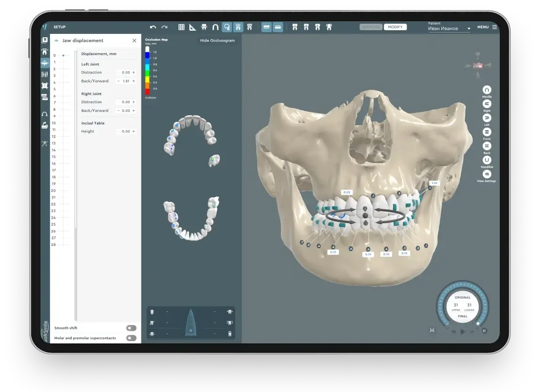Click the undo arrow in top toolbar
The height and width of the screenshot is (392, 539).
153,27
